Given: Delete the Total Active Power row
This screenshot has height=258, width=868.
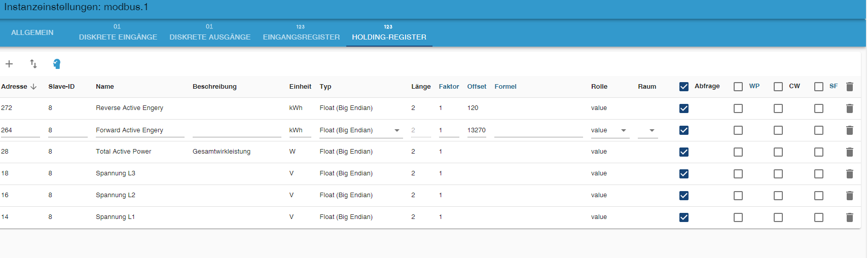Looking at the screenshot, I should point(850,152).
